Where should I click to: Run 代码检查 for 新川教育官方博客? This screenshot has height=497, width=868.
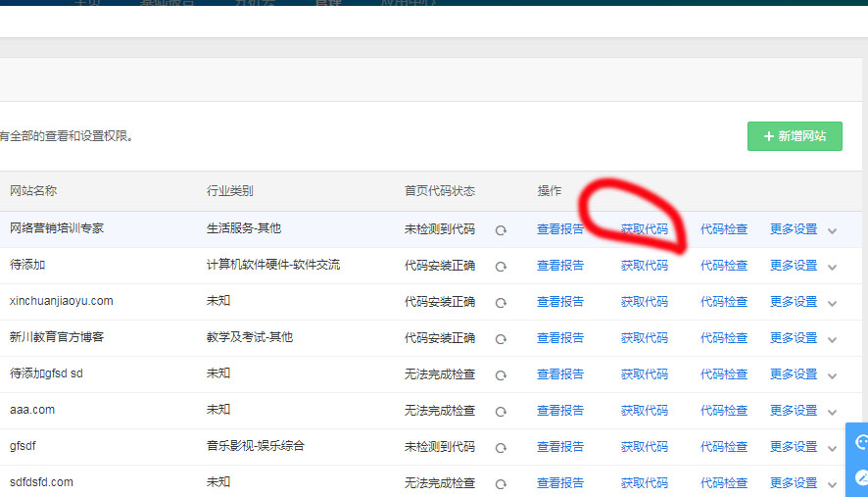pyautogui.click(x=724, y=338)
